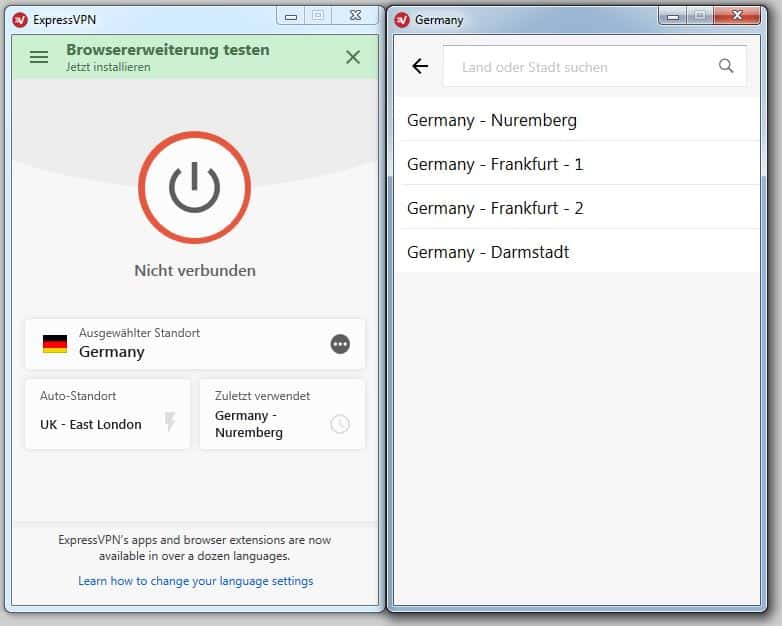Click back arrow in Germany window
Image resolution: width=782 pixels, height=626 pixels.
coord(420,66)
